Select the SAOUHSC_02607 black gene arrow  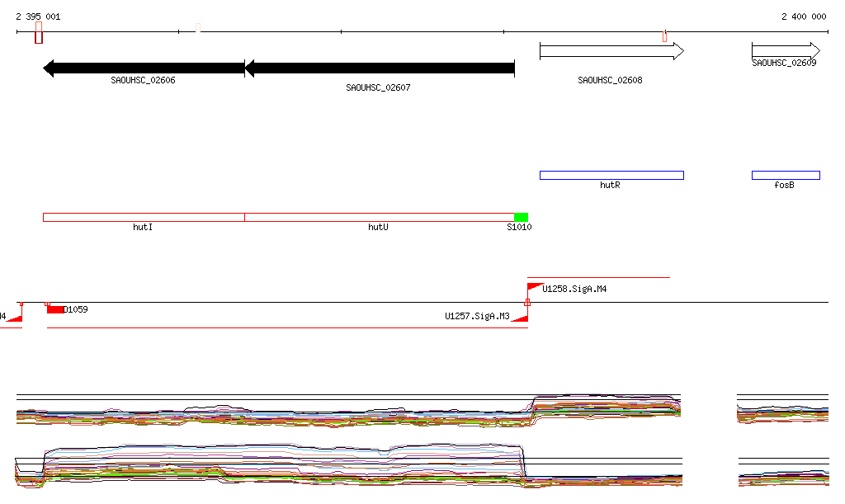point(380,68)
